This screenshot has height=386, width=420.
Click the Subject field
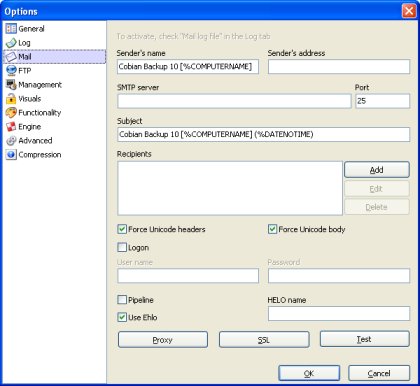(264, 135)
